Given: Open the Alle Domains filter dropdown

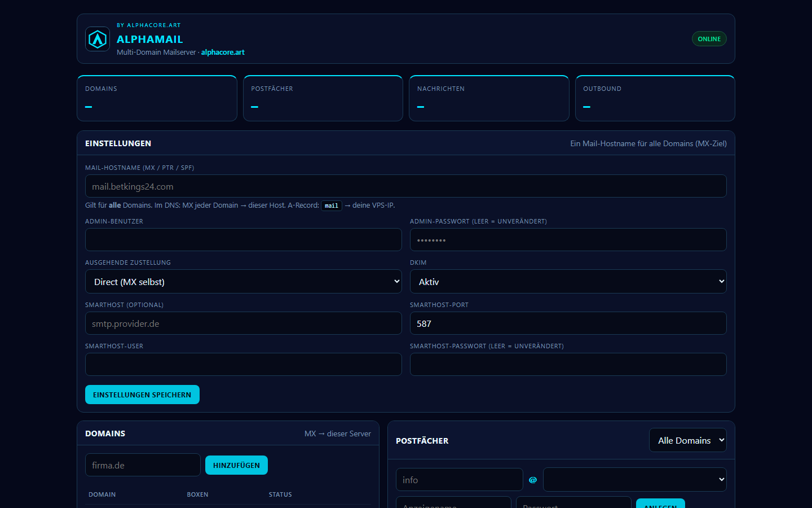Looking at the screenshot, I should click(688, 440).
